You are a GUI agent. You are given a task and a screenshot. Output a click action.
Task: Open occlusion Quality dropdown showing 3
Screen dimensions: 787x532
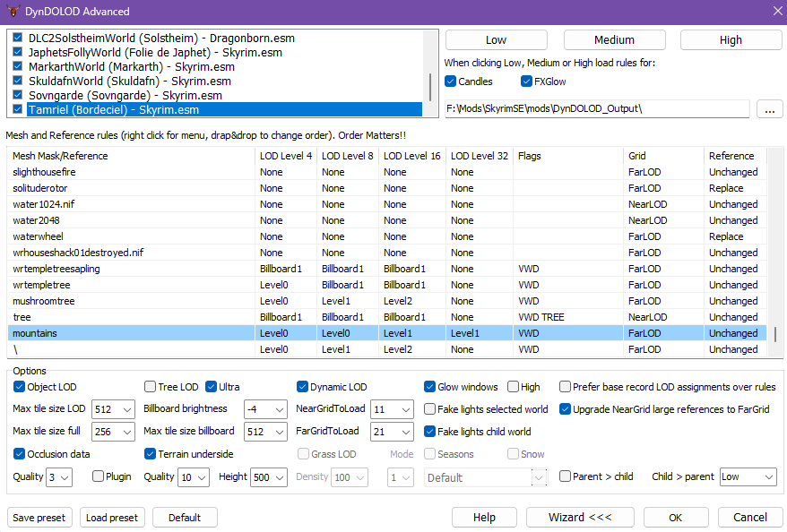coord(59,477)
